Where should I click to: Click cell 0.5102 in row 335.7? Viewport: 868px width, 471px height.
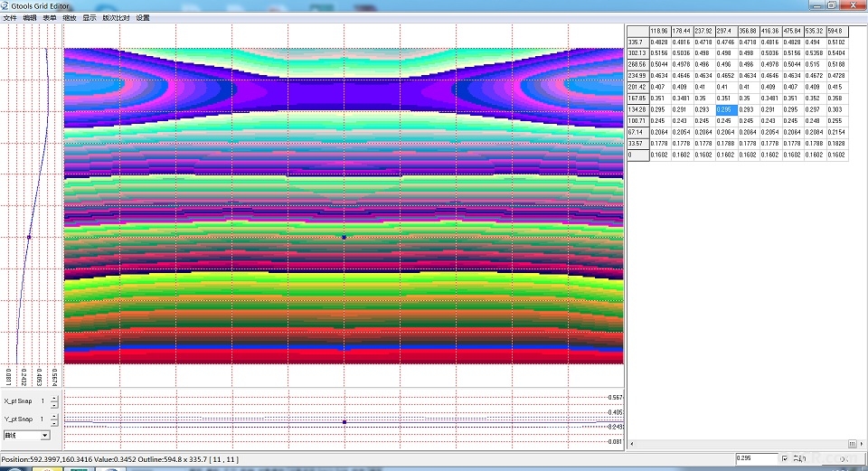(x=837, y=42)
